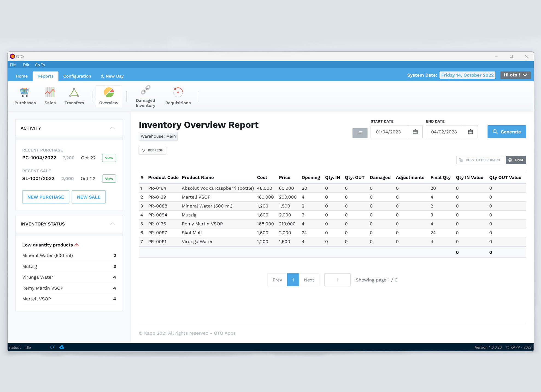Enable the Copy to Clipboard option
541x392 pixels.
click(479, 159)
